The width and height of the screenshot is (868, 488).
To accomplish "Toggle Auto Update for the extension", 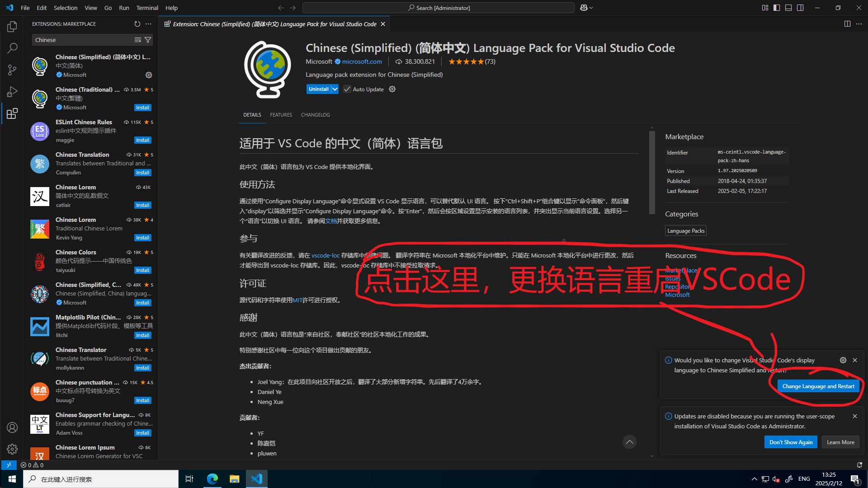I will point(346,89).
